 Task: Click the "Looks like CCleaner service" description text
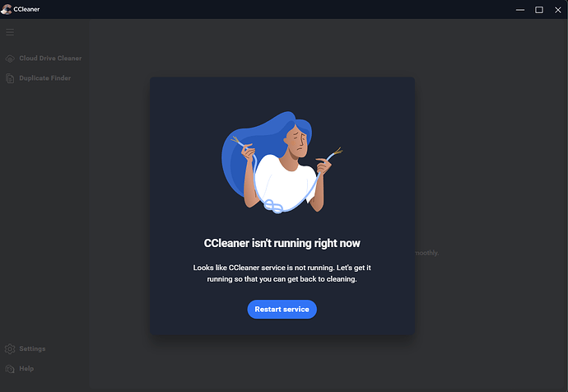coord(282,273)
